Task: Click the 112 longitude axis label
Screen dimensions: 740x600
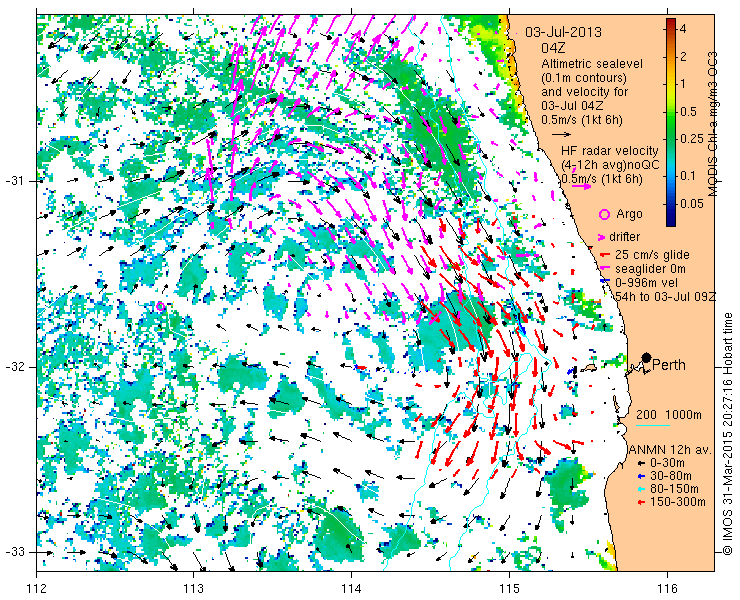Action: 36,589
